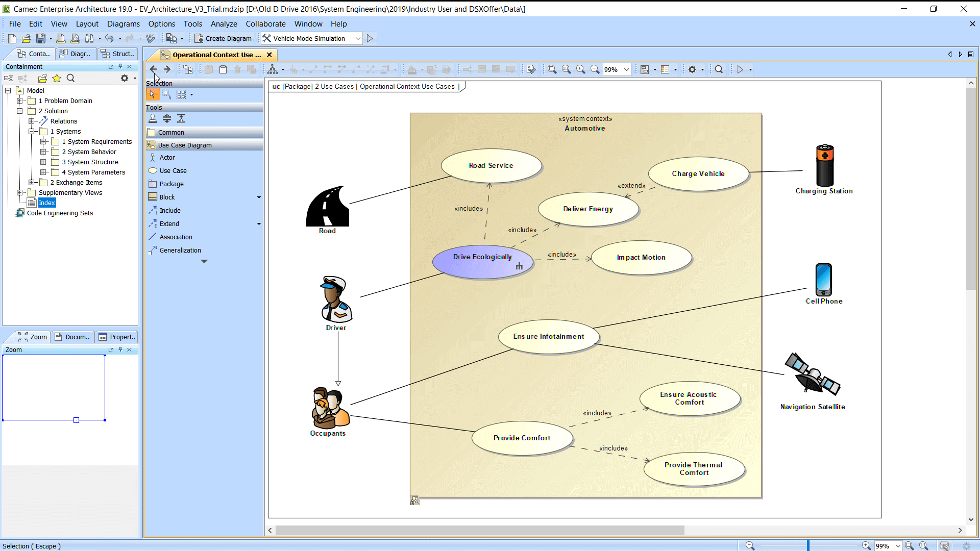
Task: Click the star favorites icon in Containment
Action: 57,78
